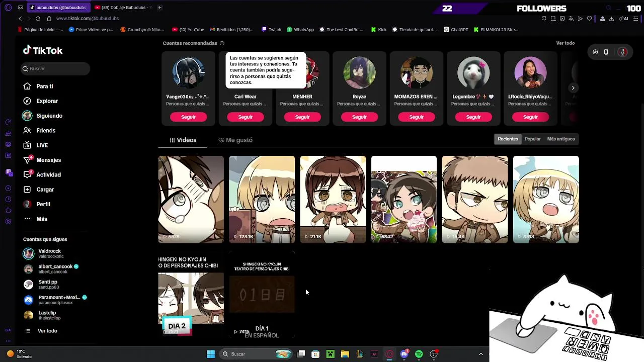Sort videos by Más antiguos
The image size is (644, 362).
pyautogui.click(x=560, y=139)
